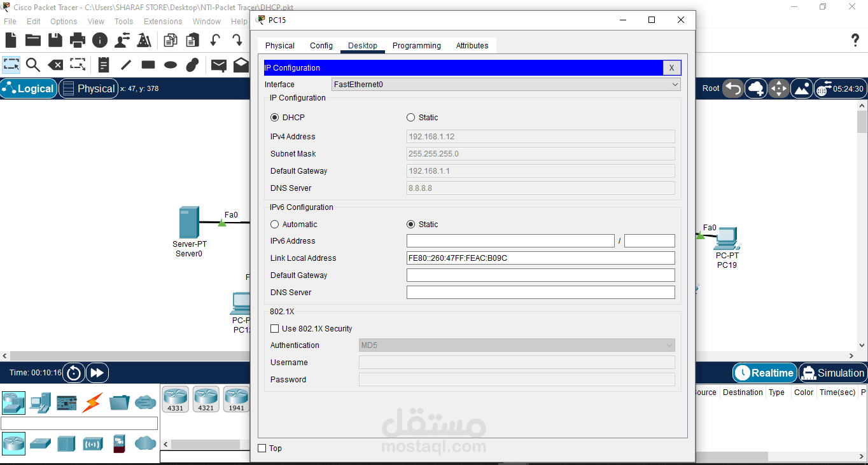Choose the End Devices category icon
The width and height of the screenshot is (868, 465).
point(40,402)
